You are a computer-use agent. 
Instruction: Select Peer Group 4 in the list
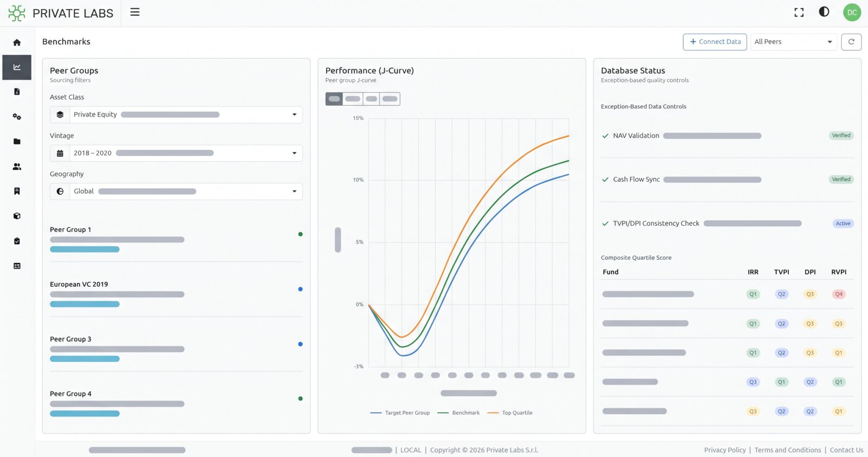176,403
